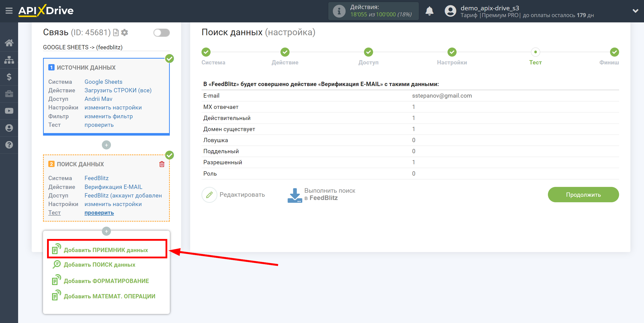The width and height of the screenshot is (644, 323).
Task: Select Добавить ПОИСК данных
Action: point(100,265)
